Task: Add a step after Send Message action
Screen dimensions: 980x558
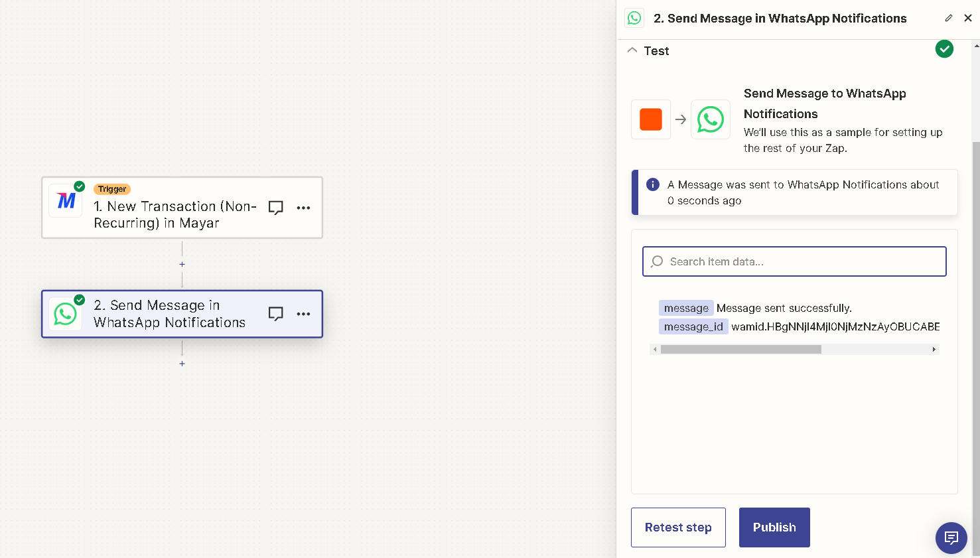Action: point(182,364)
